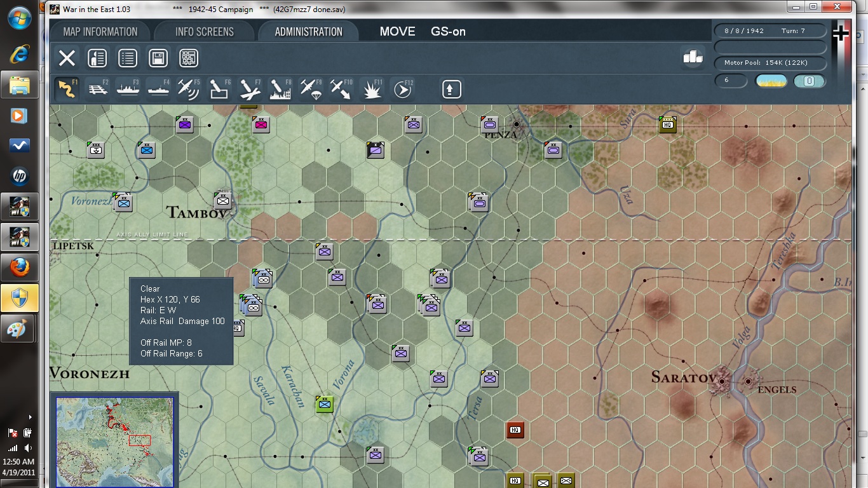Click the Saratov city marker
The height and width of the screenshot is (488, 868).
pos(722,381)
